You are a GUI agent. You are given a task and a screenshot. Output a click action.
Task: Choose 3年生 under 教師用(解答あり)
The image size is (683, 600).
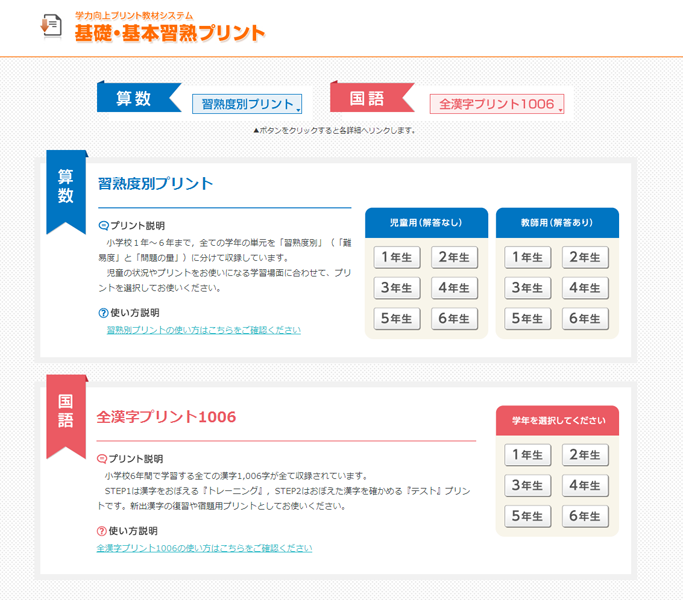527,288
